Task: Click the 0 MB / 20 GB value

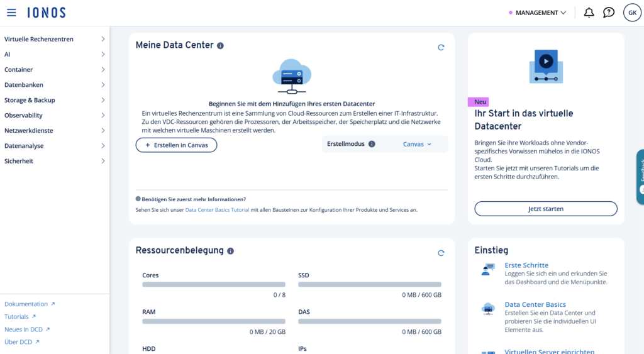Action: point(267,332)
